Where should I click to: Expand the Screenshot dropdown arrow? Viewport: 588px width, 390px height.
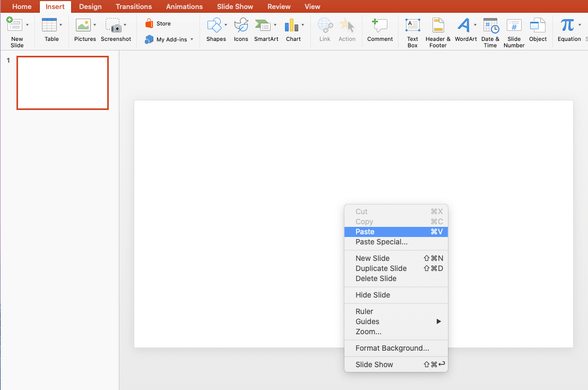coord(125,25)
